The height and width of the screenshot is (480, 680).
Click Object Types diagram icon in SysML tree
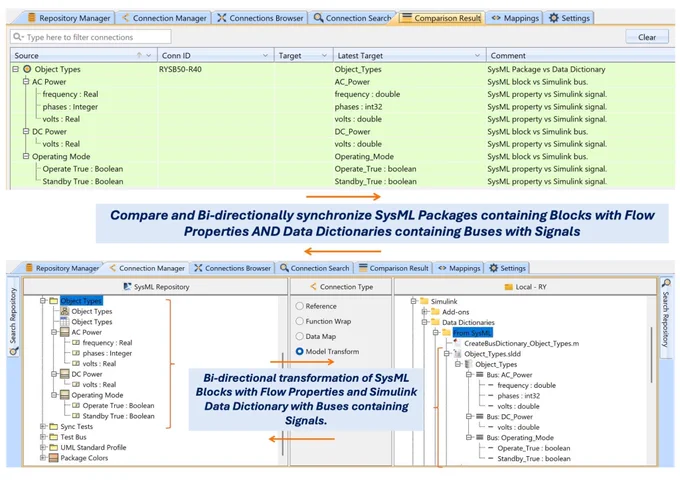(65, 311)
